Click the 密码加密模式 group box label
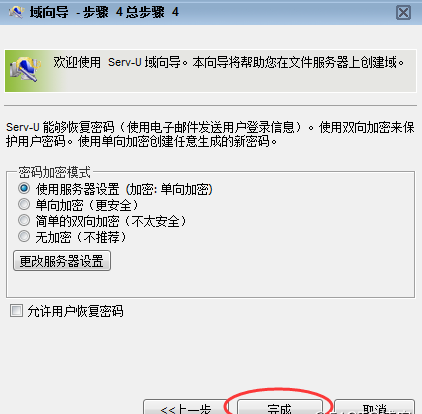 click(54, 172)
